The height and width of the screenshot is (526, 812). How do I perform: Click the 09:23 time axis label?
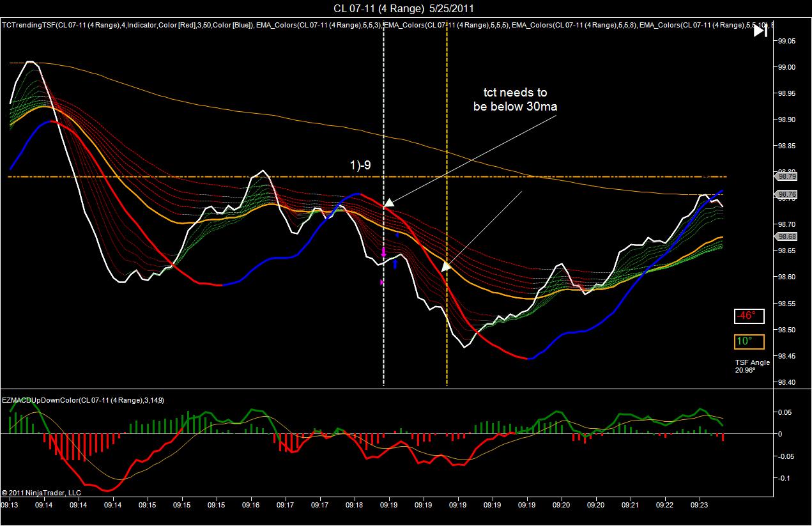(x=700, y=504)
